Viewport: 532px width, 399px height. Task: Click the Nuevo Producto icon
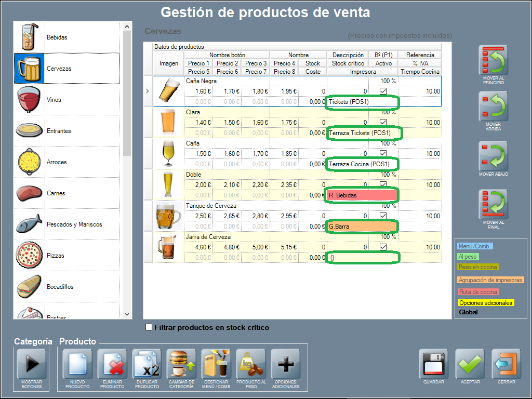(77, 364)
